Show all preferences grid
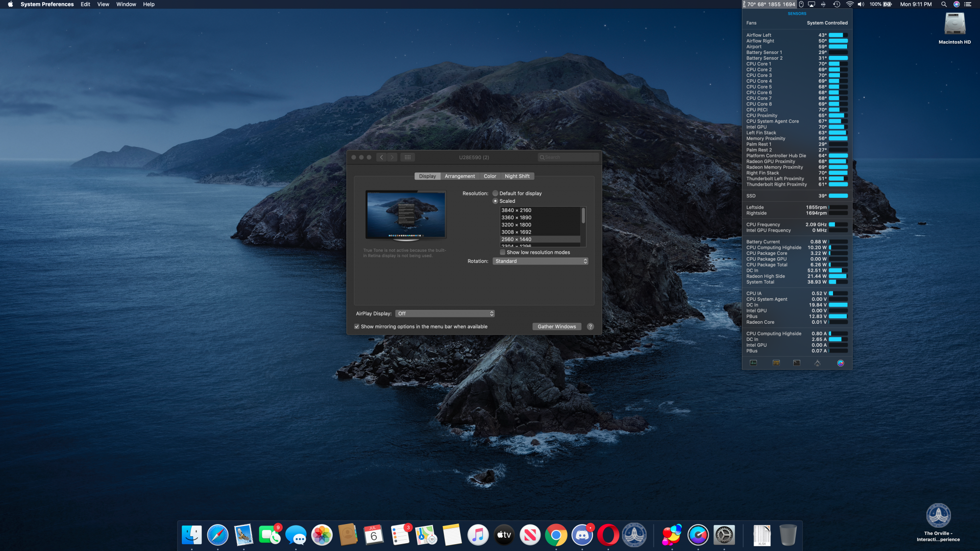Screen dimensions: 980x551 click(407, 157)
